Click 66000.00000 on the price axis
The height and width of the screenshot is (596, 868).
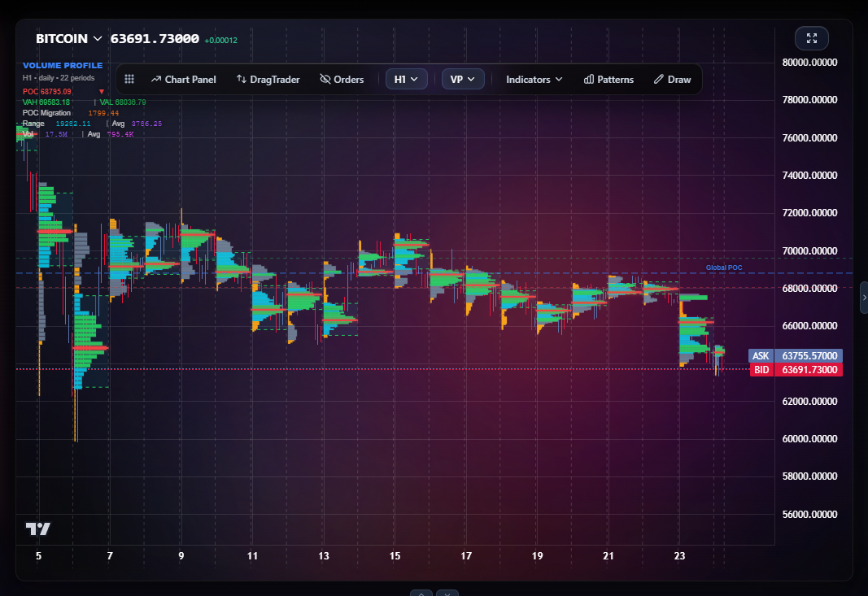click(809, 326)
